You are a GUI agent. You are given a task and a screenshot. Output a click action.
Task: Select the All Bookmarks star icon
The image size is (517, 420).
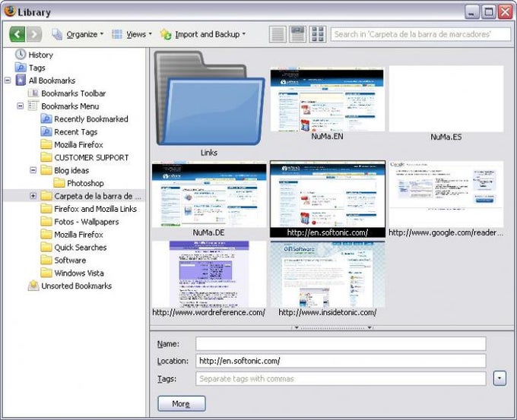click(21, 81)
